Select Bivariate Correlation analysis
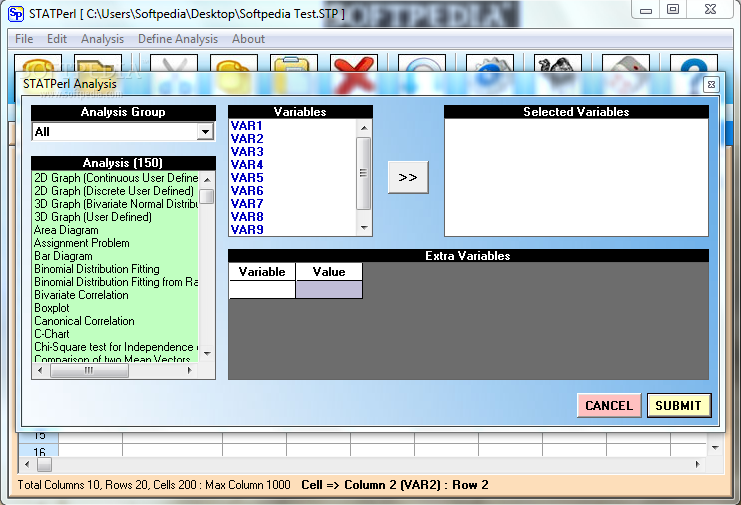This screenshot has width=741, height=505. point(81,295)
